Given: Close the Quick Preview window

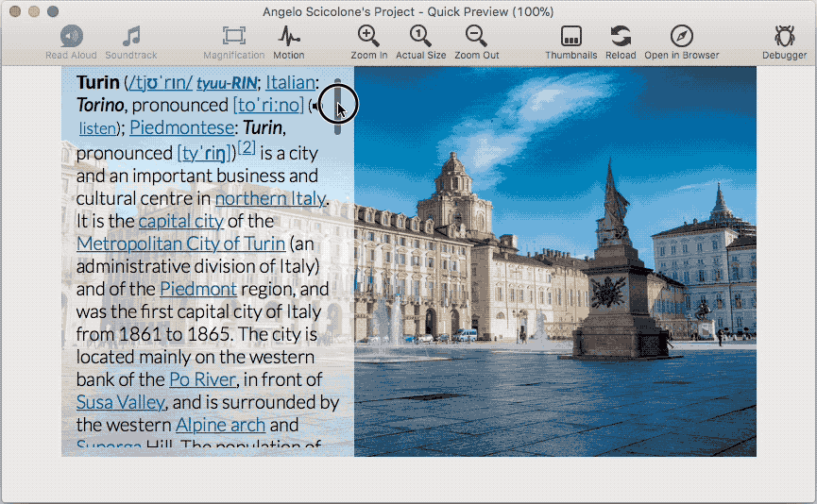Looking at the screenshot, I should [x=15, y=11].
